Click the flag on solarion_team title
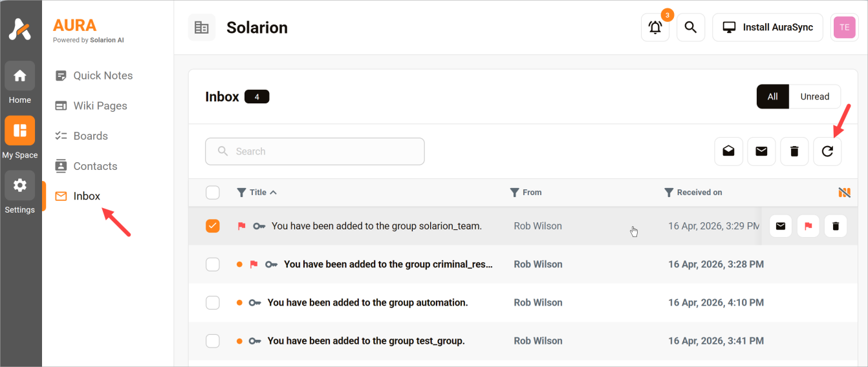 point(242,226)
